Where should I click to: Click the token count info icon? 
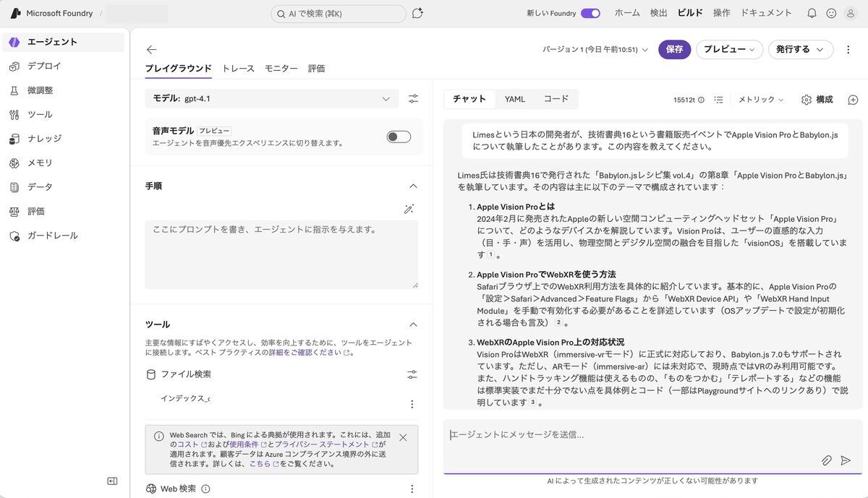pyautogui.click(x=701, y=100)
